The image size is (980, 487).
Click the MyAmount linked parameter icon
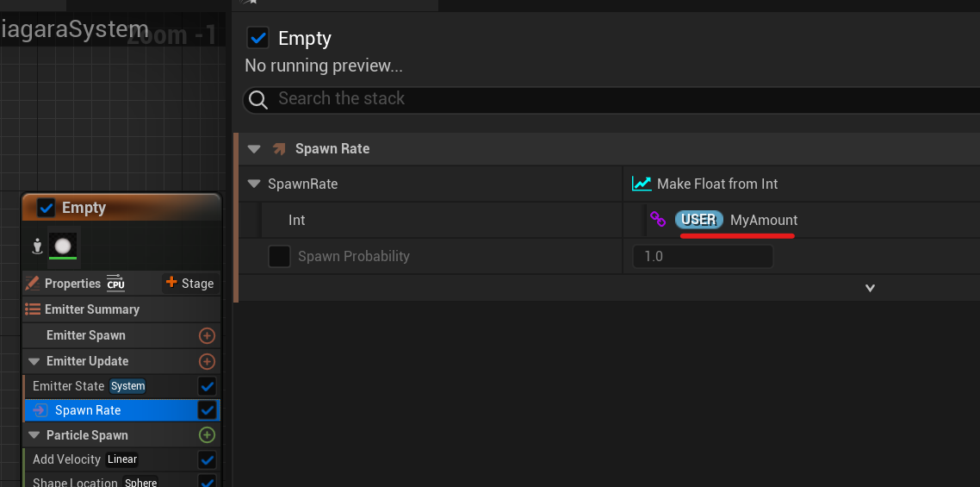[658, 220]
